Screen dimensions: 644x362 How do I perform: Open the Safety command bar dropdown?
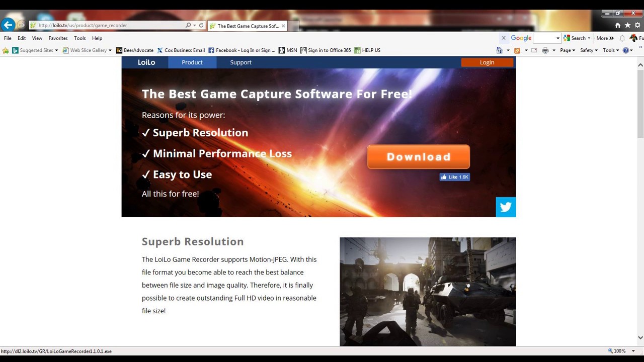coord(589,50)
